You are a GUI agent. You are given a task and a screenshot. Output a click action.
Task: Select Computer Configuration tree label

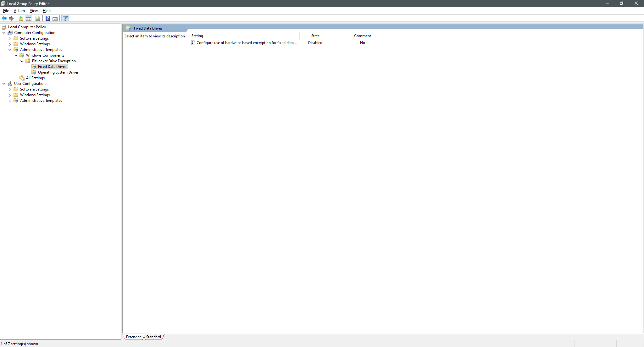click(35, 33)
